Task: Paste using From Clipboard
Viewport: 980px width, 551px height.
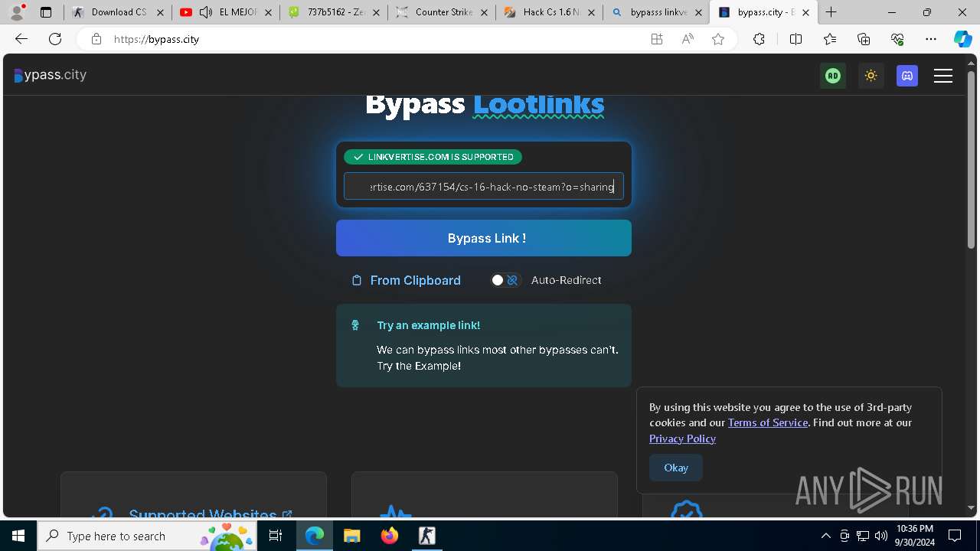Action: pyautogui.click(x=416, y=280)
